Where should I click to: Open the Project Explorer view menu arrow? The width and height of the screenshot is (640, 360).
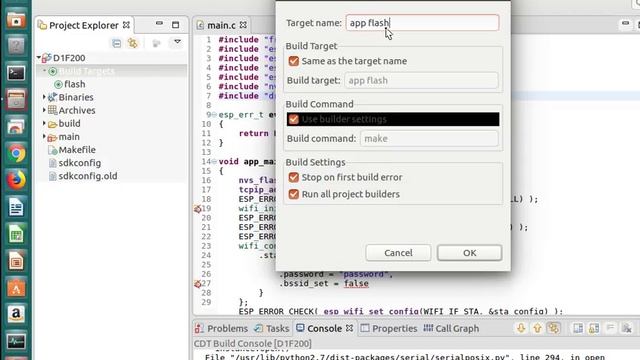(x=177, y=42)
